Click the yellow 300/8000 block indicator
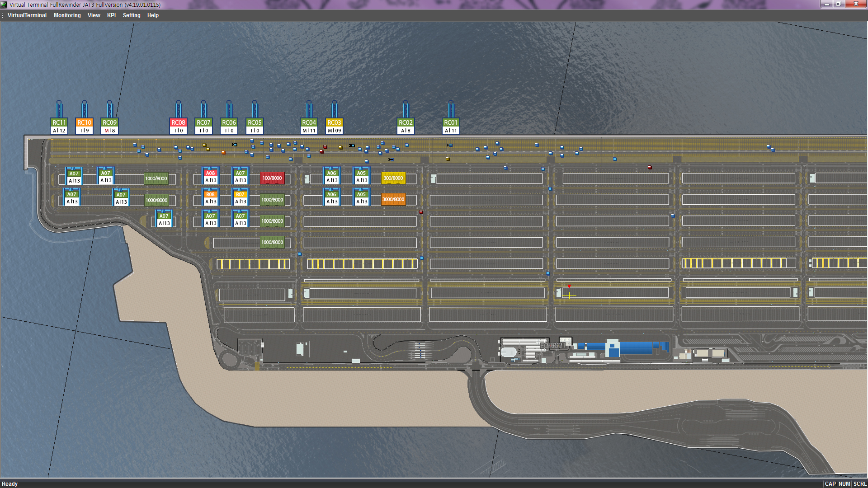Image resolution: width=868 pixels, height=488 pixels. 393,178
